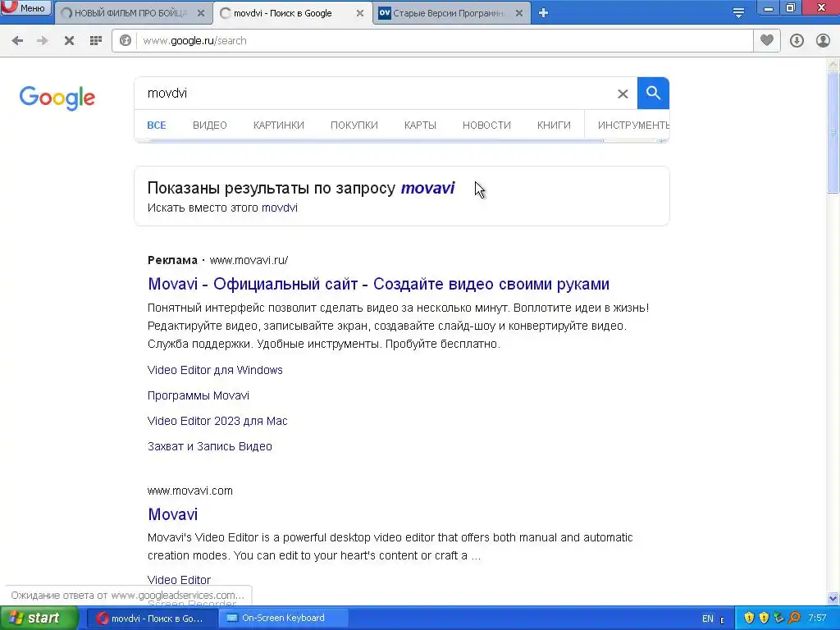Open Speed Dial grid icon
Image resolution: width=840 pixels, height=630 pixels.
(96, 41)
